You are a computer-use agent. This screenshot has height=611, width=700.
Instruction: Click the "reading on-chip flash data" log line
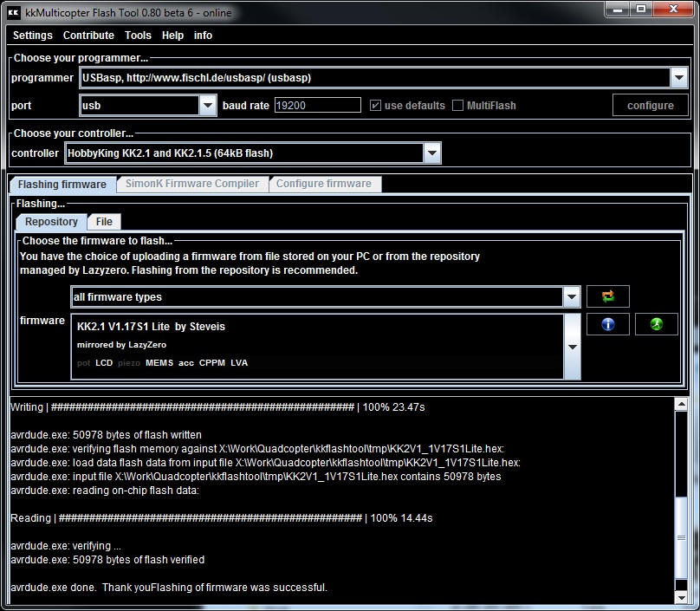tap(105, 491)
